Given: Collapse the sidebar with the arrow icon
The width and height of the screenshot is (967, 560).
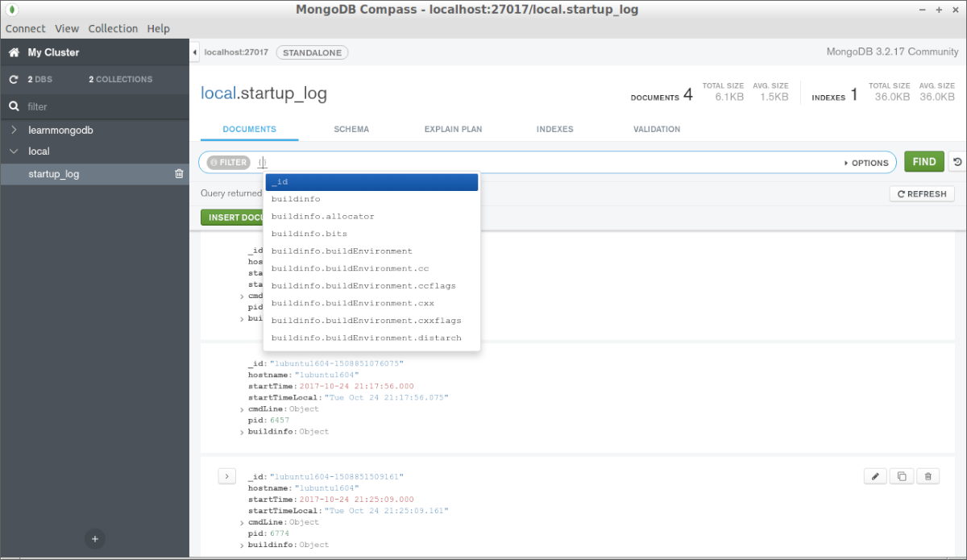Looking at the screenshot, I should (x=195, y=52).
